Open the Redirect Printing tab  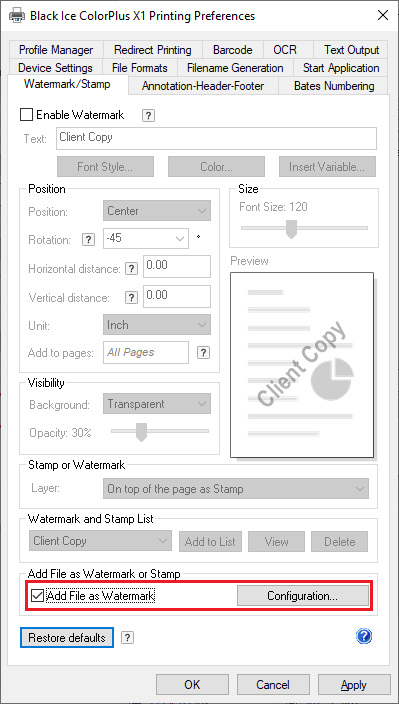tap(153, 50)
